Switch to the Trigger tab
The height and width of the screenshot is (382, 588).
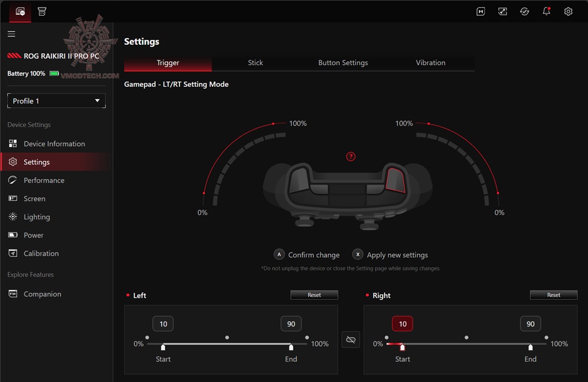tap(168, 63)
